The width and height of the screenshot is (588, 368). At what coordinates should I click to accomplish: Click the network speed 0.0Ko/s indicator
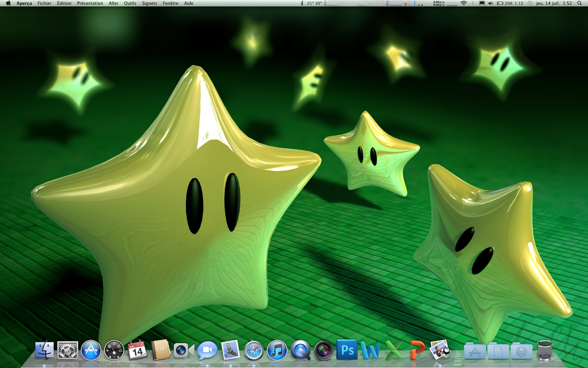pos(445,3)
